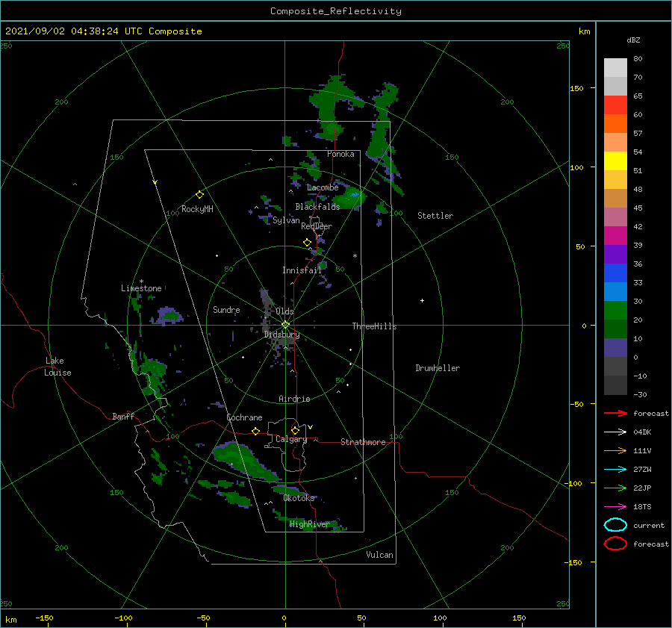Screen dimensions: 672x628
Task: Click the RedDeer city label
Action: (x=317, y=226)
